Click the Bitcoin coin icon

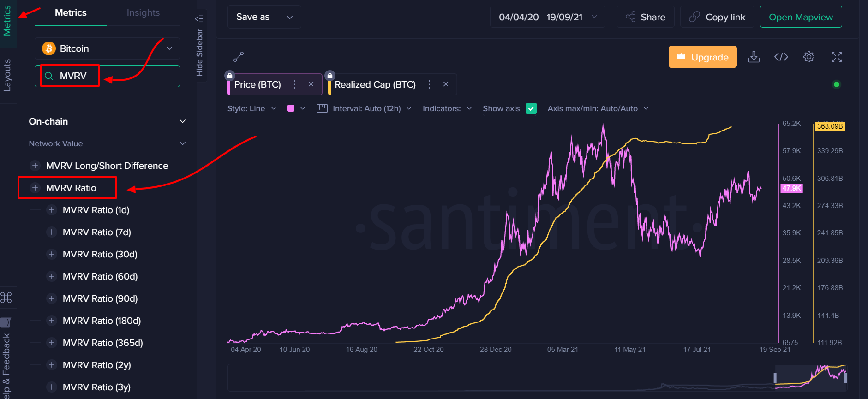pyautogui.click(x=49, y=48)
